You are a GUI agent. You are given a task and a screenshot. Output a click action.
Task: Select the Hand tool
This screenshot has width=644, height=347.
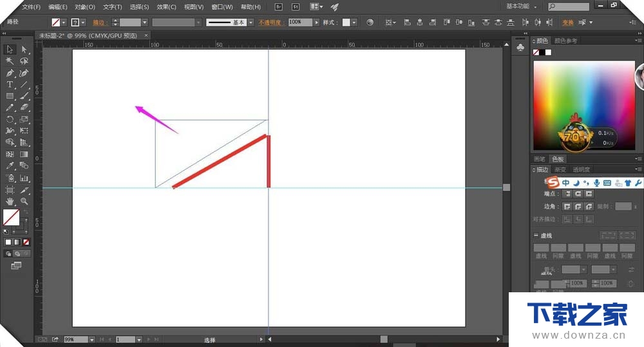tap(10, 202)
